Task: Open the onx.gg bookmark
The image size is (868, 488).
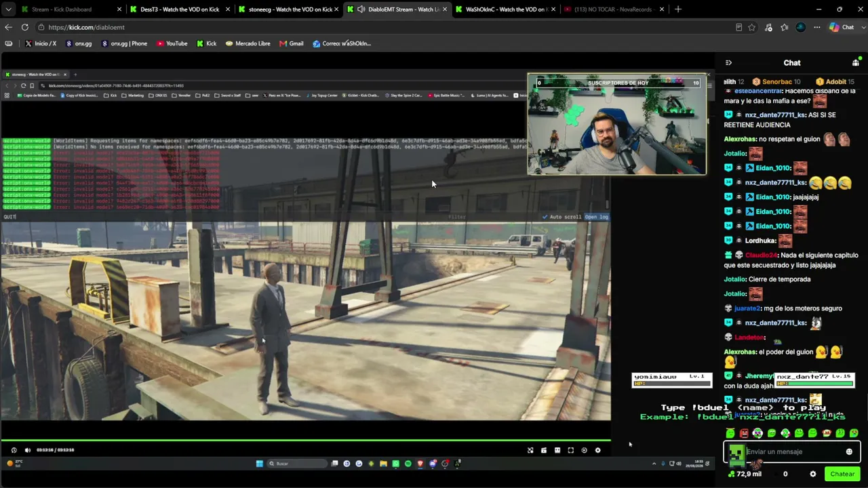Action: pos(79,43)
